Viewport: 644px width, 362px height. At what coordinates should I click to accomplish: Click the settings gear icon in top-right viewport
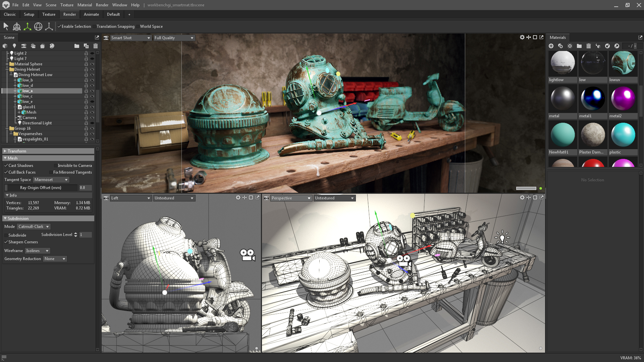tap(522, 37)
